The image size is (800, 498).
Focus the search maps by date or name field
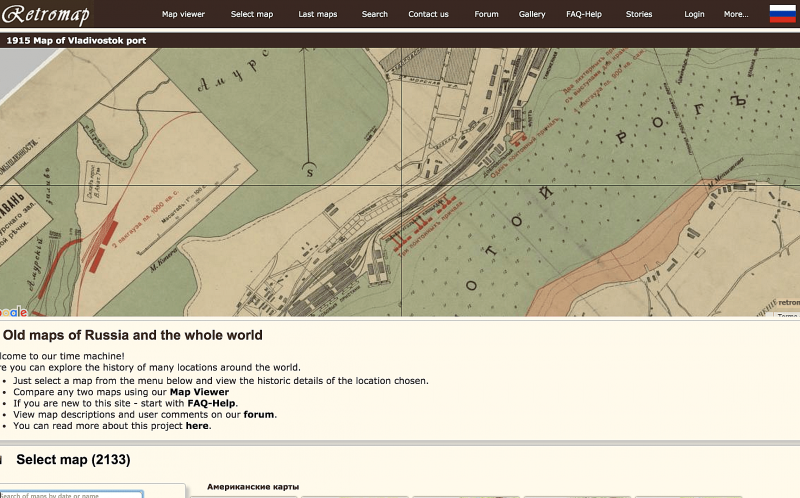point(70,494)
